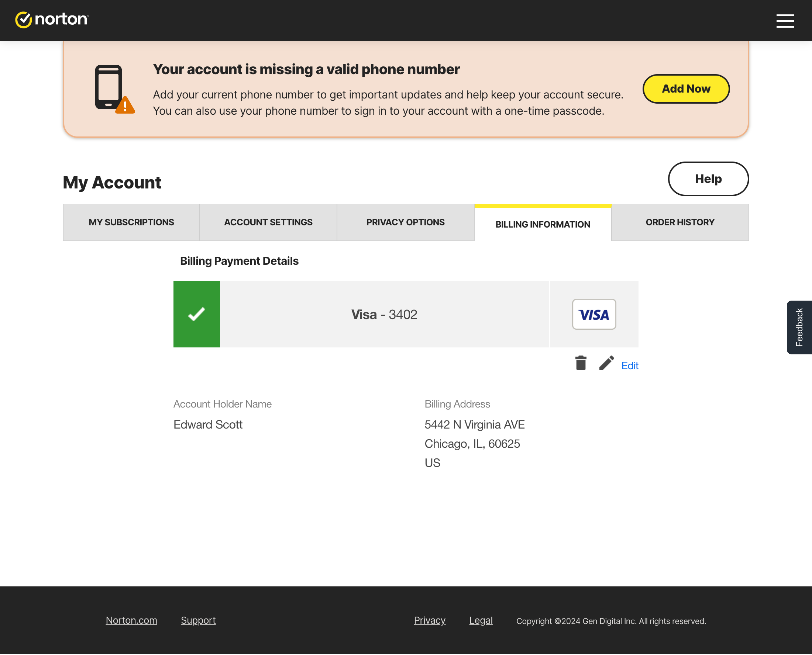Click the green checkmark on the Visa card
Screen dimensions: 812x655
click(196, 313)
